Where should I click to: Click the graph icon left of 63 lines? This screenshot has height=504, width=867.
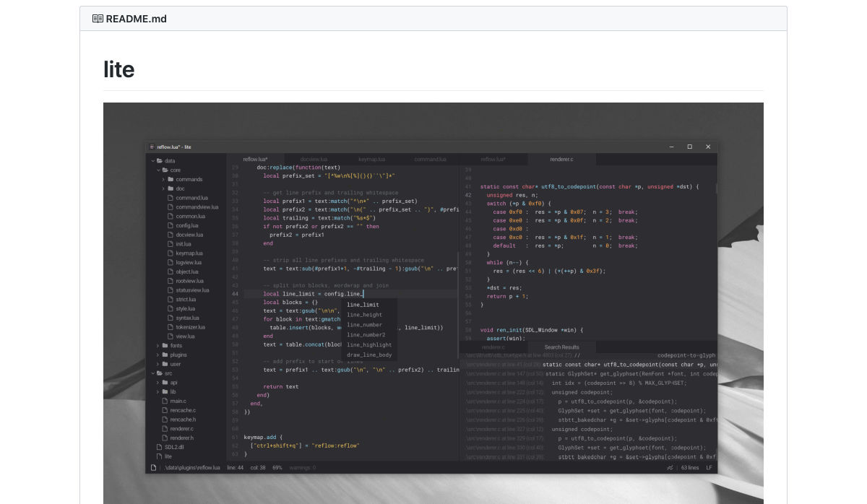click(670, 468)
